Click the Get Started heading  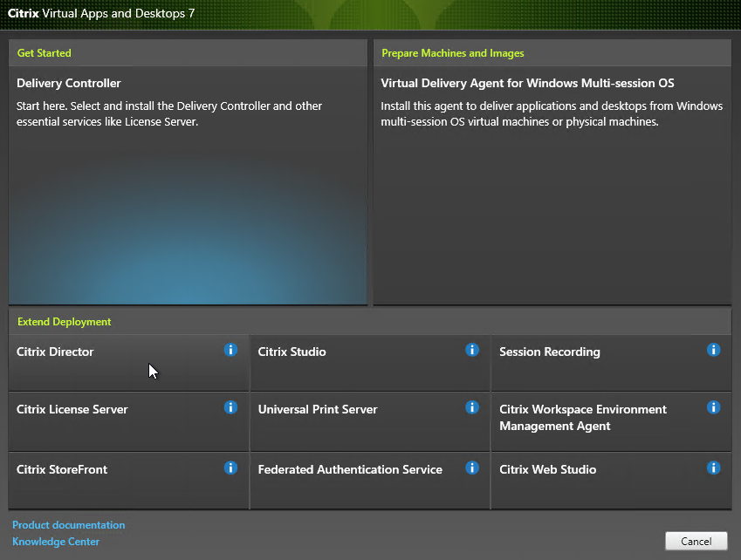45,53
